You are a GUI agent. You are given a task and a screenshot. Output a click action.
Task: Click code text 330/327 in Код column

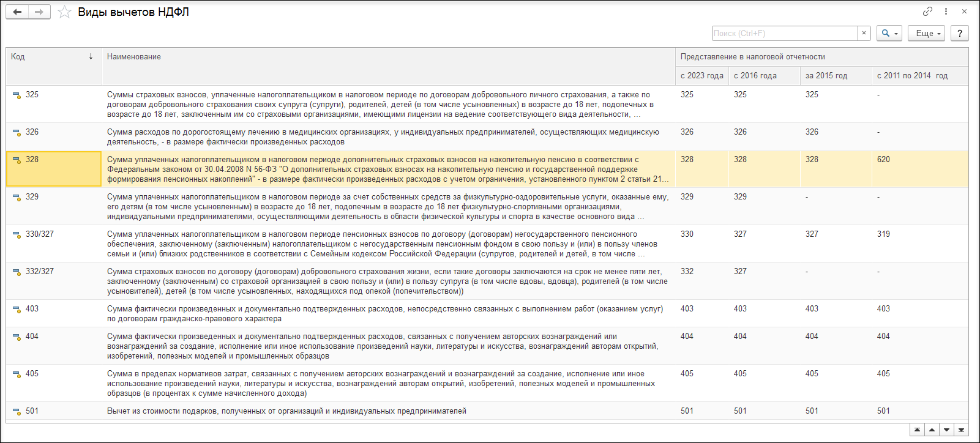tap(40, 234)
